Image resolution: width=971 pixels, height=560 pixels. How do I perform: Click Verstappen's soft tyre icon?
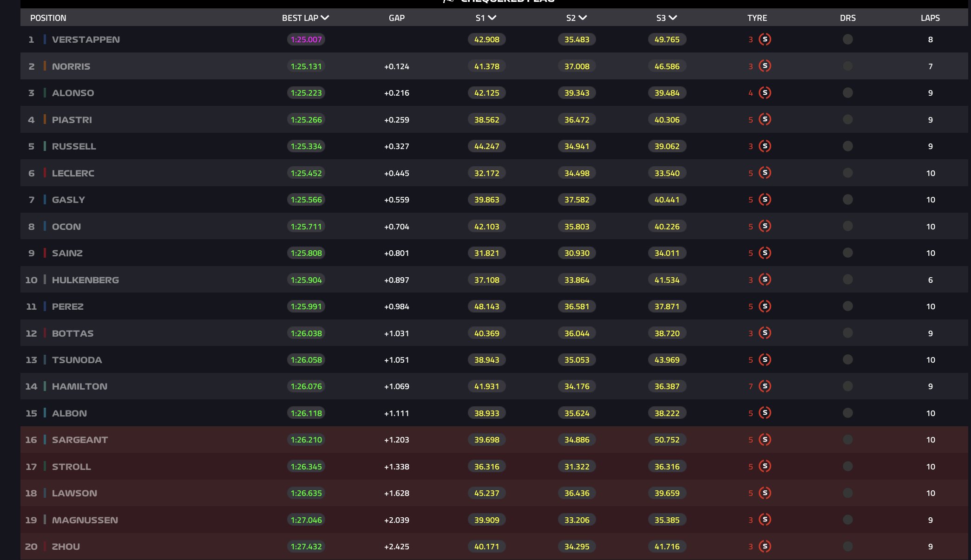765,39
